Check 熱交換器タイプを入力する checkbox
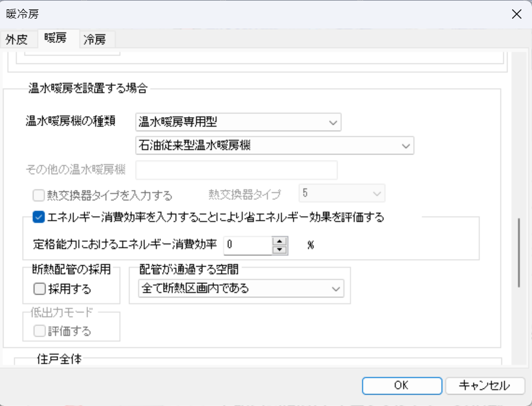Viewport: 532px width, 406px height. click(x=39, y=195)
